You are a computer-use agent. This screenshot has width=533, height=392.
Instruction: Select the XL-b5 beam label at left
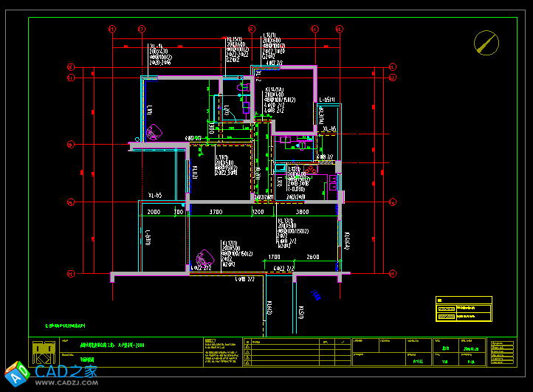coord(155,196)
